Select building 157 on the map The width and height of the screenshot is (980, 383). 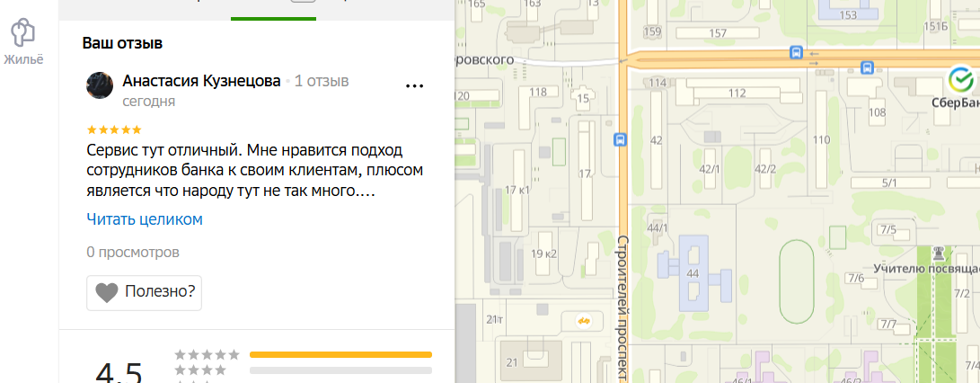[718, 32]
